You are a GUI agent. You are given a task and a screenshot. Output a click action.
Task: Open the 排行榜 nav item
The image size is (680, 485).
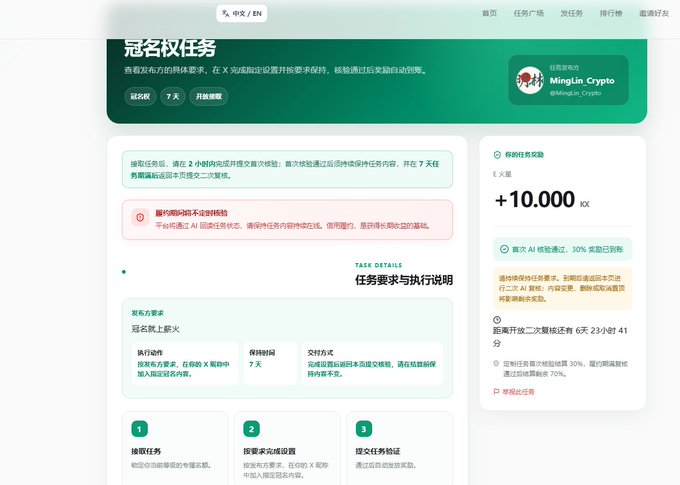pyautogui.click(x=611, y=13)
